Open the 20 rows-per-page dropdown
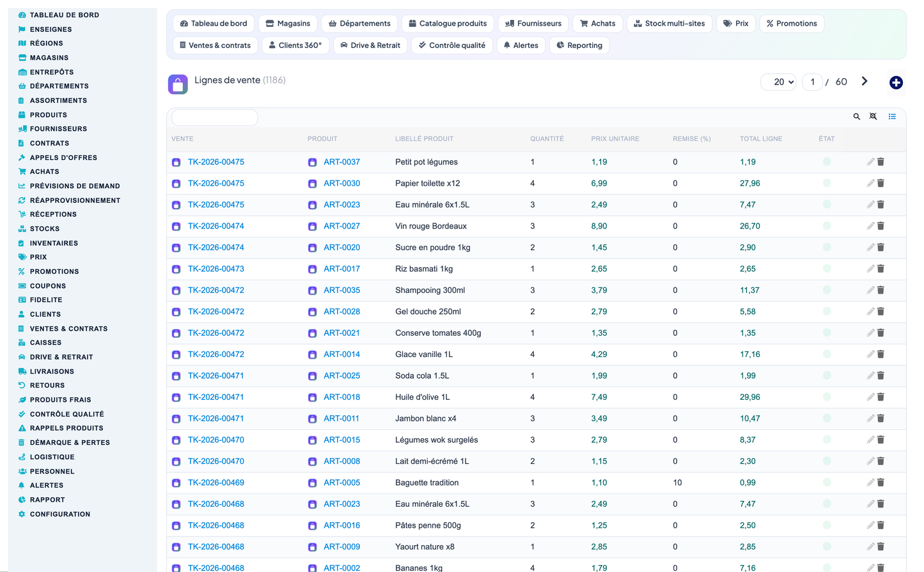The image size is (924, 572). (x=779, y=82)
